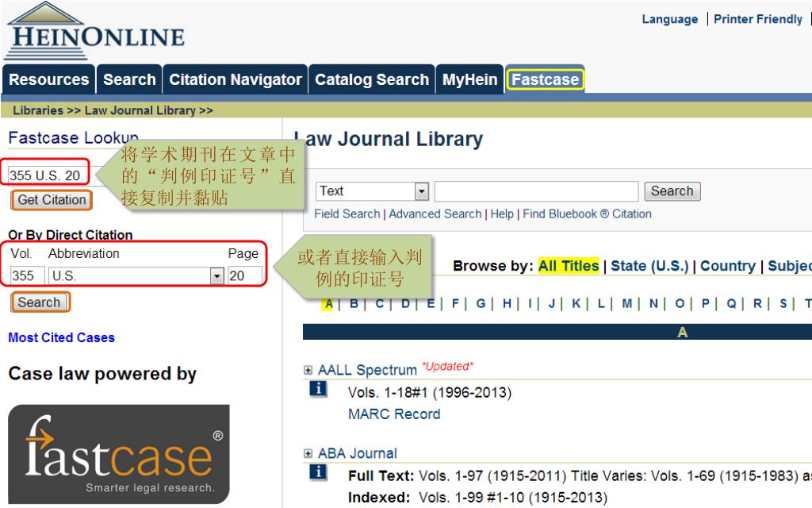The width and height of the screenshot is (812, 508).
Task: Click the Search button under Direct Citation
Action: [40, 302]
